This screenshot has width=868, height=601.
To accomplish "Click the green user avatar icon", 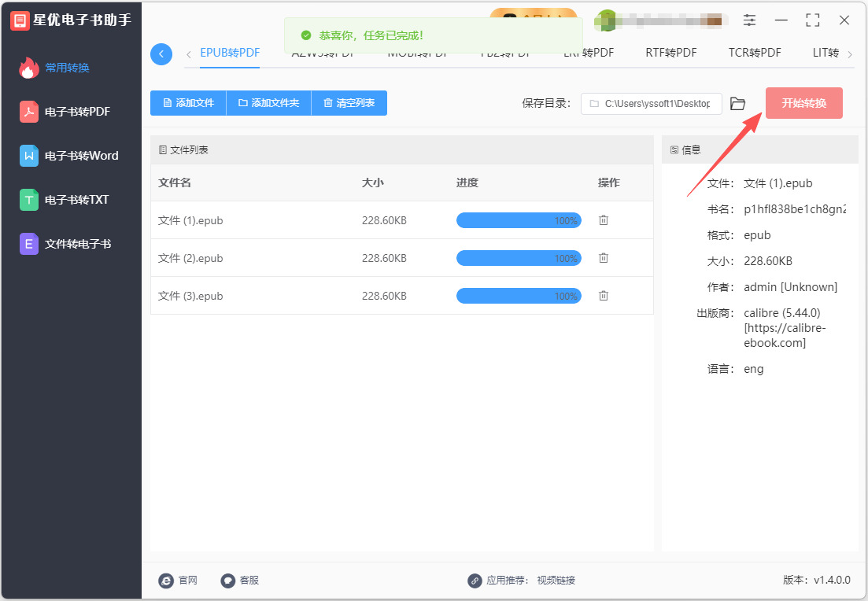I will click(606, 20).
